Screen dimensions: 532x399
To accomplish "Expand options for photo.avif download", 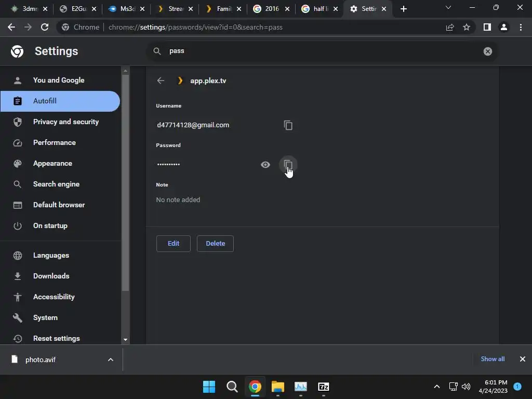I will pyautogui.click(x=111, y=360).
